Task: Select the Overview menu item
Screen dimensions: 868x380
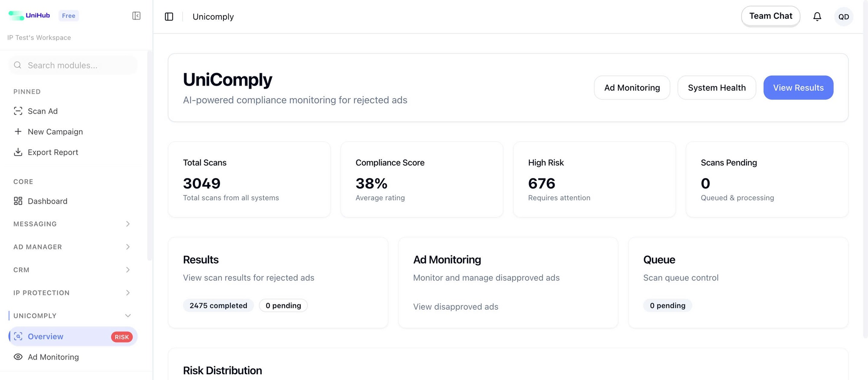Action: click(46, 337)
